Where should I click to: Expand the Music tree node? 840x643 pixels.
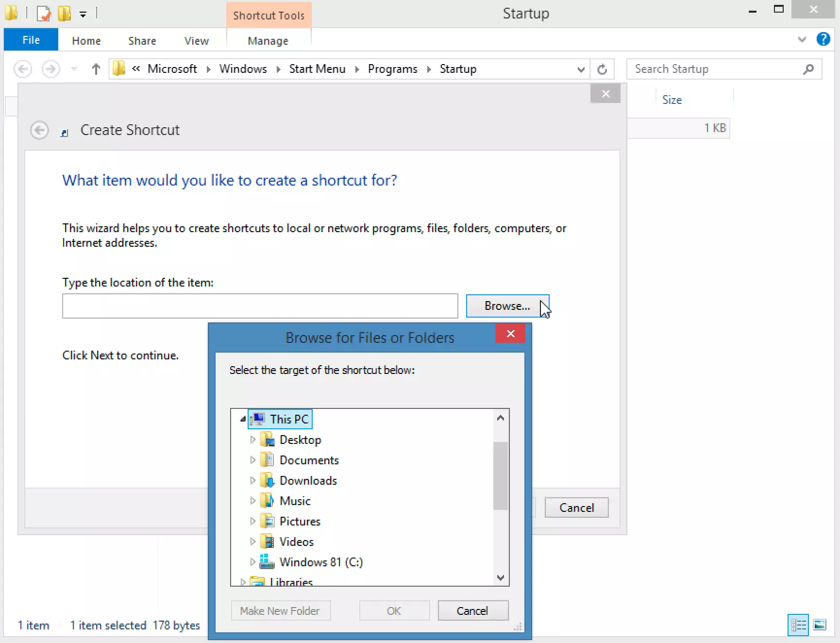(x=252, y=501)
